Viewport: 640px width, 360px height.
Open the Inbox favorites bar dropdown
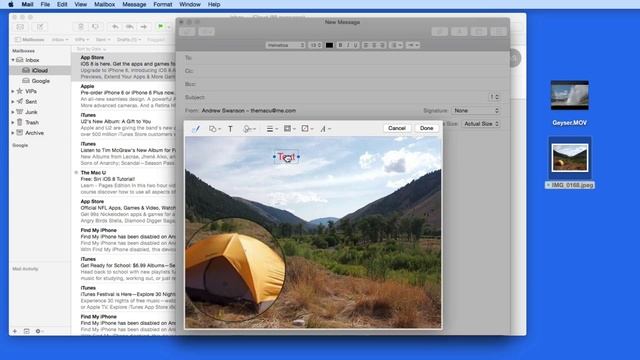click(60, 40)
